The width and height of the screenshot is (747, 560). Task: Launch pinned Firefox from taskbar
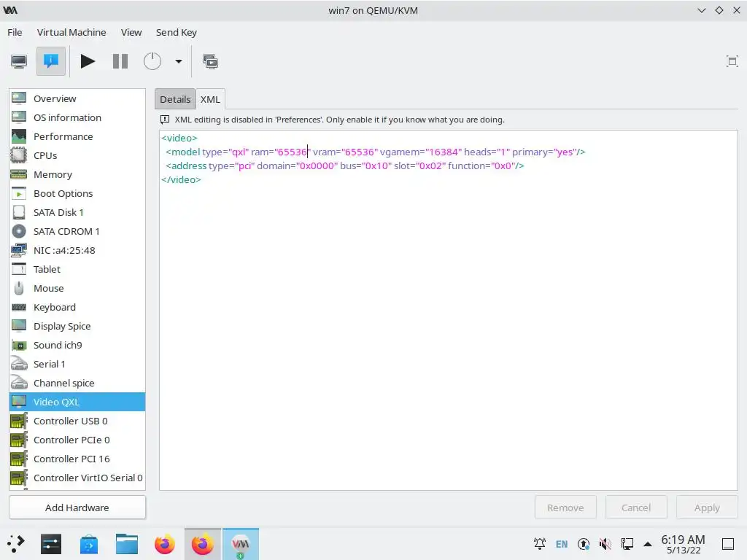pos(165,544)
